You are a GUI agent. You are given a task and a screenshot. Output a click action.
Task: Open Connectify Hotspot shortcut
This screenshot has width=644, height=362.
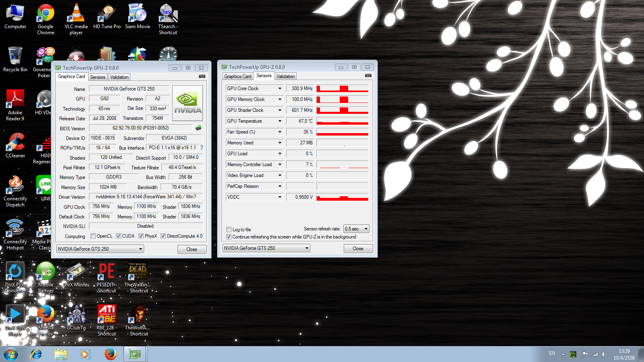15,234
